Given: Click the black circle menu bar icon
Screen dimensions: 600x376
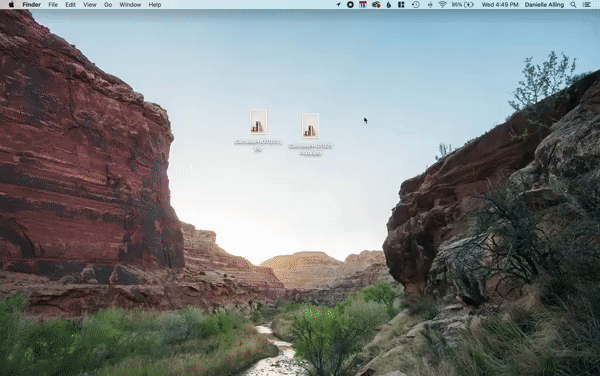Looking at the screenshot, I should tap(350, 5).
